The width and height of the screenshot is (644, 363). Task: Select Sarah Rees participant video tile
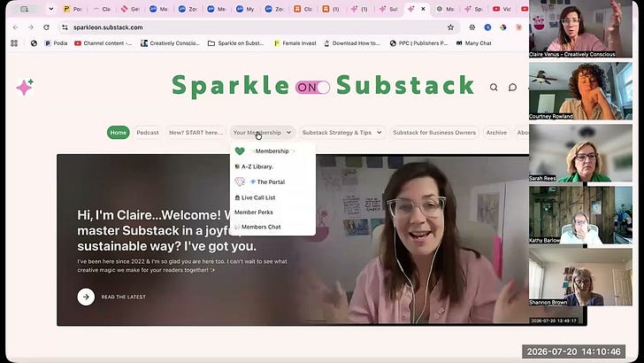[x=580, y=153]
